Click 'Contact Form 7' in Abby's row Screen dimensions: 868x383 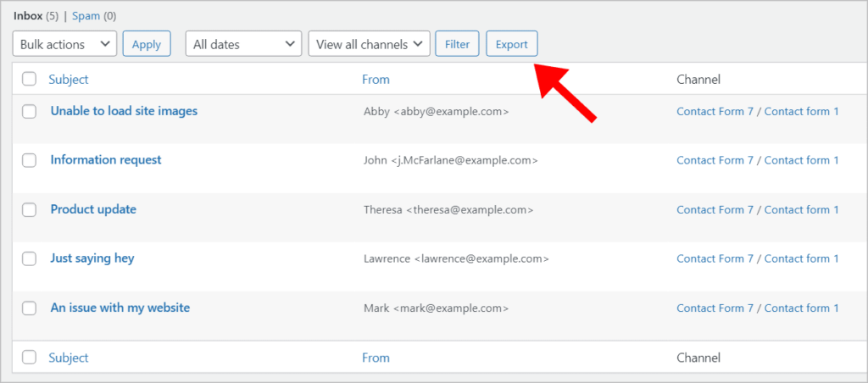pos(715,111)
